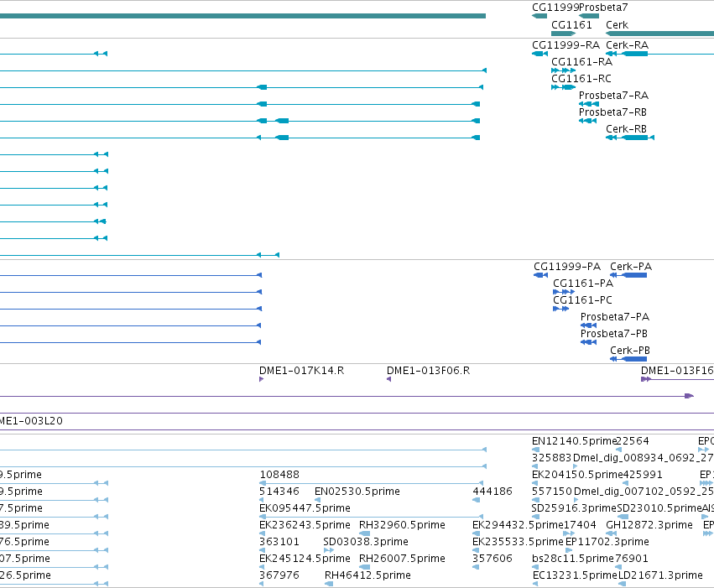Select the DME1-013F06.R BAC label
Screen dimensions: 714x588
pyautogui.click(x=428, y=371)
